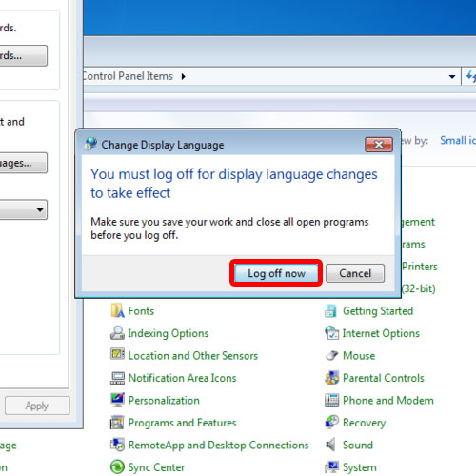Open Notification Area Icons item
The width and height of the screenshot is (476, 476).
coord(183,378)
